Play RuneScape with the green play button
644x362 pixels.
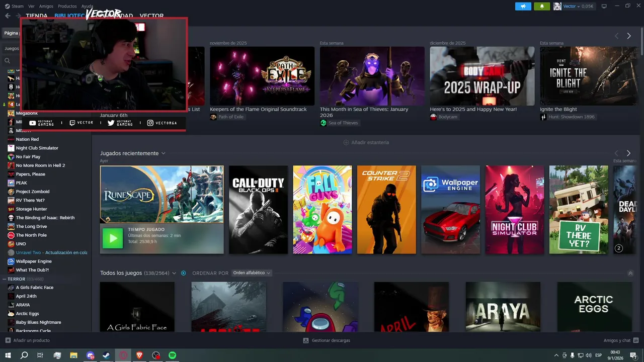click(x=113, y=238)
